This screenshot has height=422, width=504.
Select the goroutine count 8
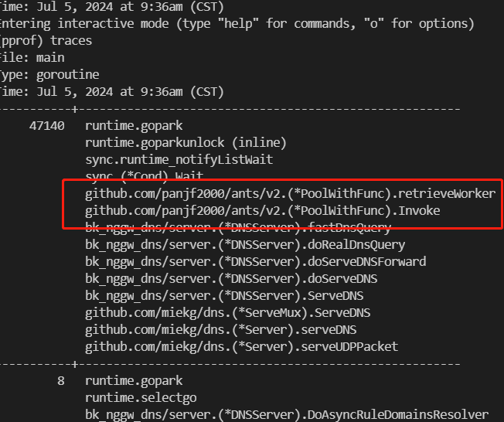point(61,381)
